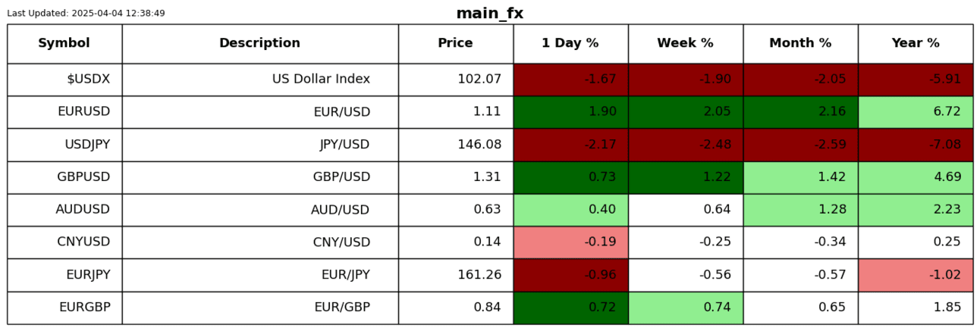Select the EURJPY price 161.26 cell
This screenshot has height=331, width=980.
coord(455,275)
